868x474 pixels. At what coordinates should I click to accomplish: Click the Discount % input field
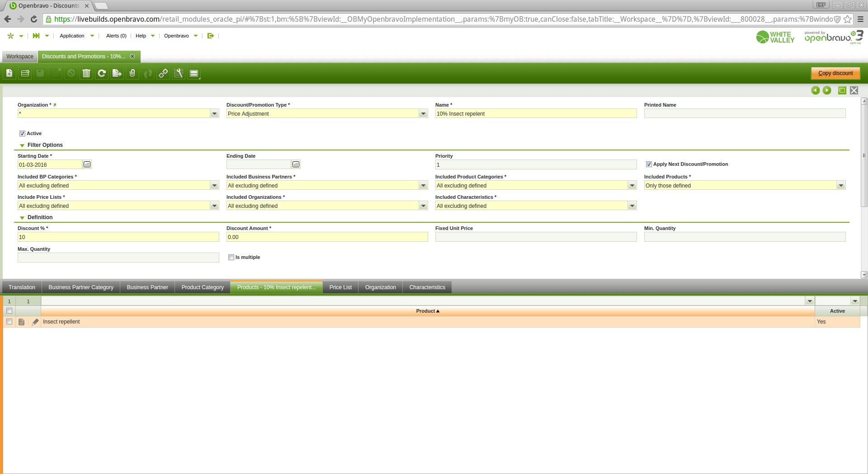(x=118, y=237)
